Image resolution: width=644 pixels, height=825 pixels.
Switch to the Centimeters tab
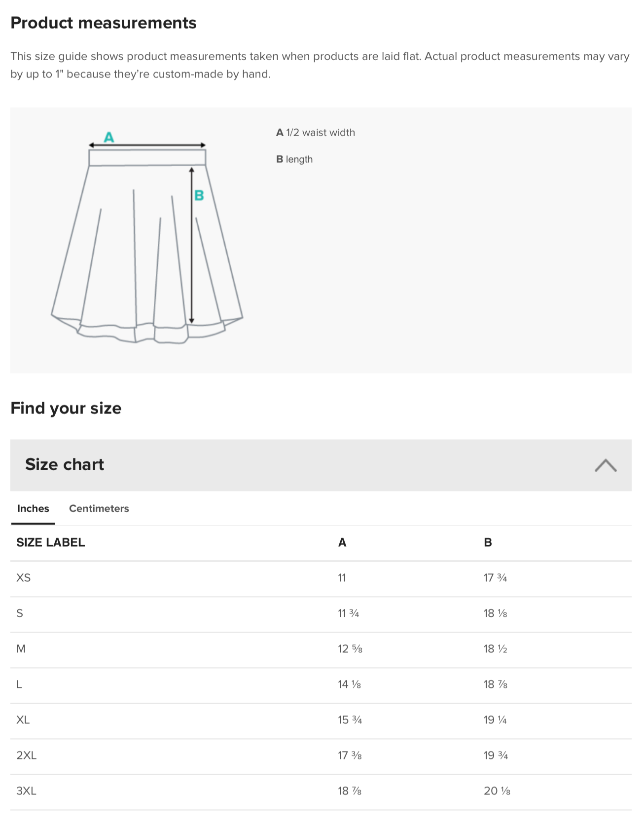(x=99, y=508)
